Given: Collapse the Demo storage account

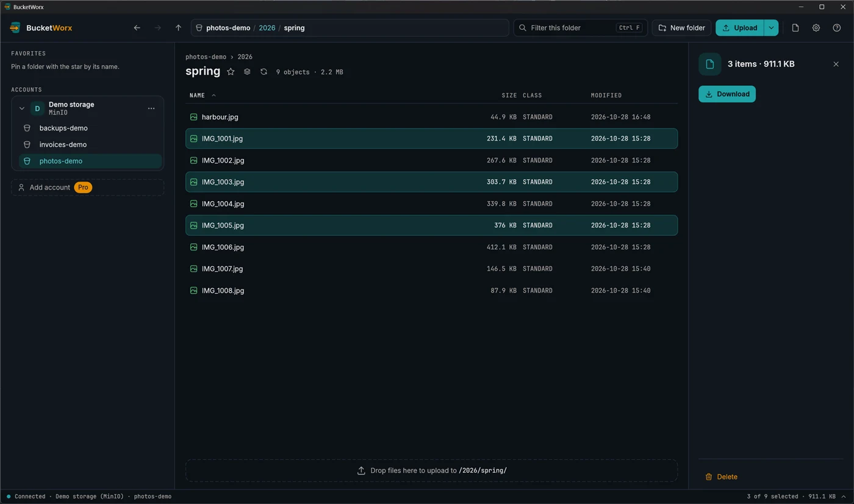Looking at the screenshot, I should pyautogui.click(x=22, y=108).
